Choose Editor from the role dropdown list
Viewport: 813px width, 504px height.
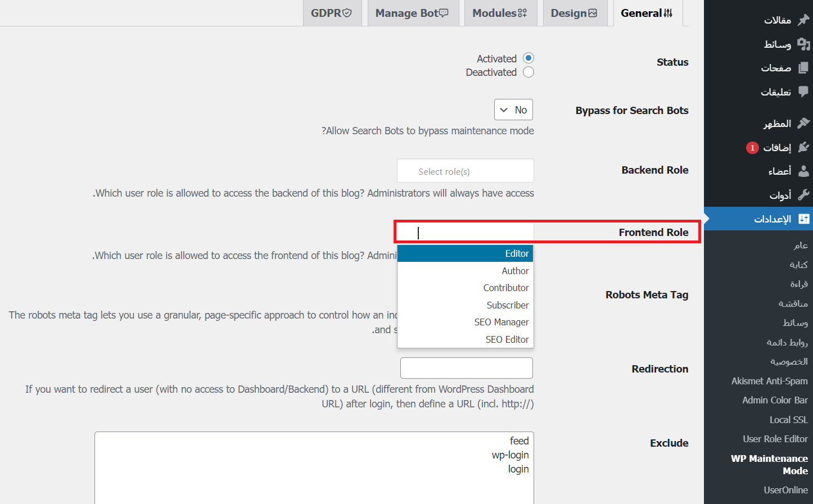click(x=465, y=253)
